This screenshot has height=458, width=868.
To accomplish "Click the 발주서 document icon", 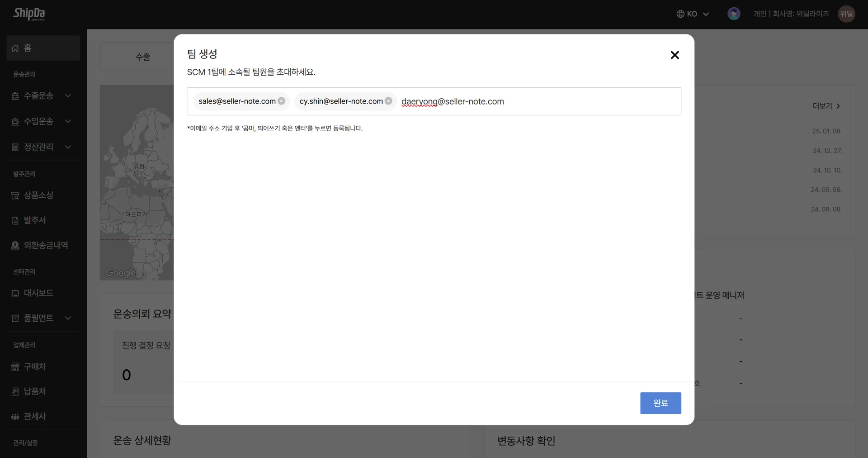I will 15,220.
